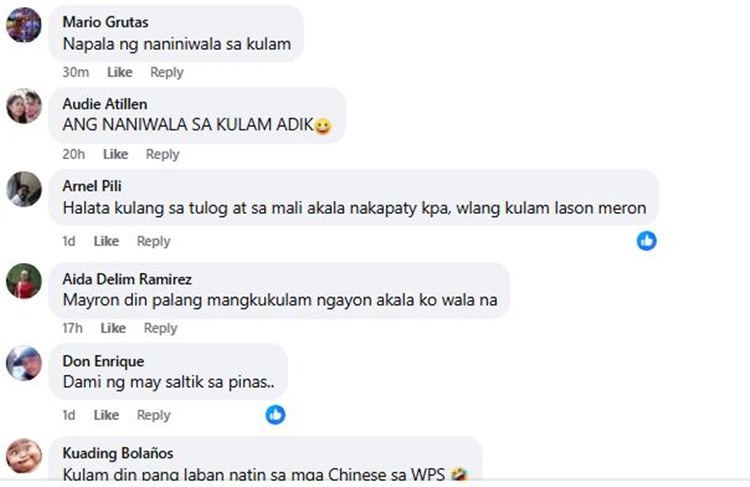Open Kuading Bolaños name link
Screen dimensions: 750x487
(x=118, y=453)
